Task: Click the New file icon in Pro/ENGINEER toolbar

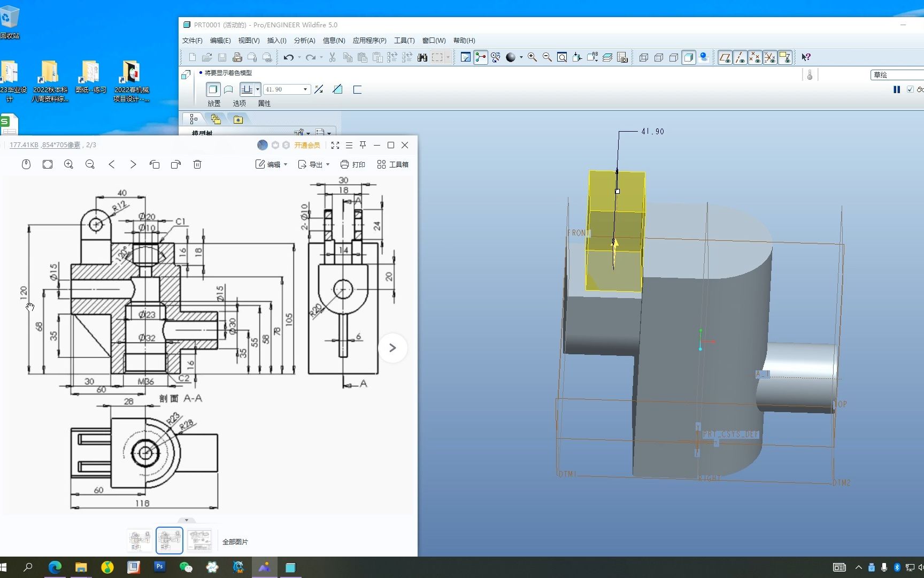Action: click(192, 57)
